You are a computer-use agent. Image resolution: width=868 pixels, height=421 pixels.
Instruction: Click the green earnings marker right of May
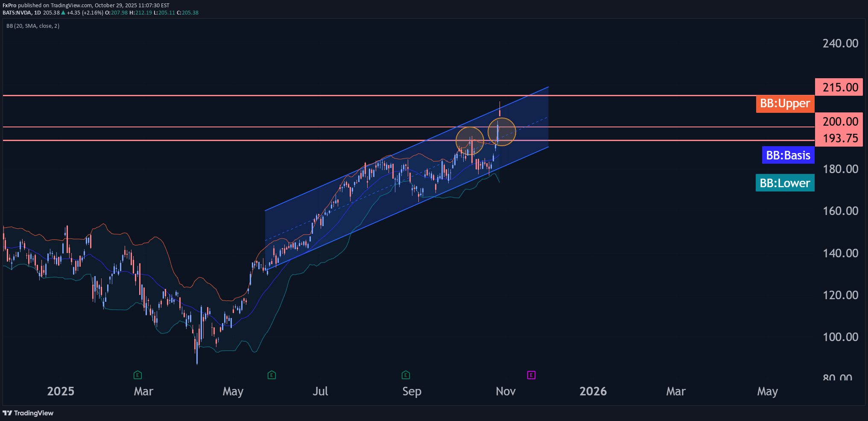(x=272, y=375)
